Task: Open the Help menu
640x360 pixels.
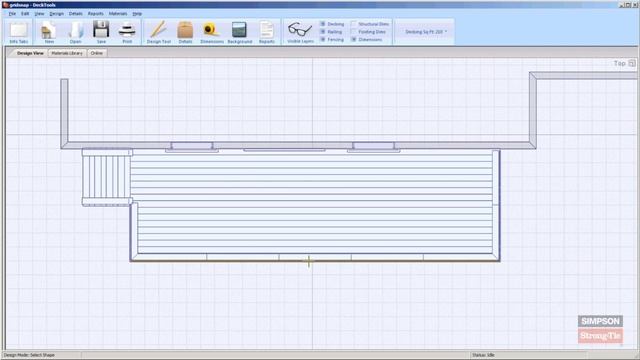Action: pyautogui.click(x=137, y=13)
